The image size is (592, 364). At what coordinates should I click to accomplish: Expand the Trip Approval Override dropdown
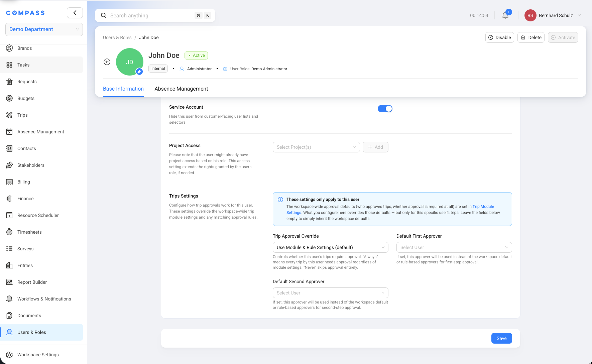tap(331, 247)
